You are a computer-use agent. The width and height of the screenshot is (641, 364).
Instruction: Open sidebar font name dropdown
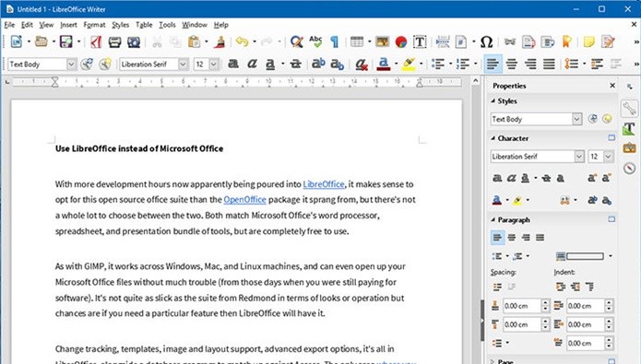(x=579, y=157)
